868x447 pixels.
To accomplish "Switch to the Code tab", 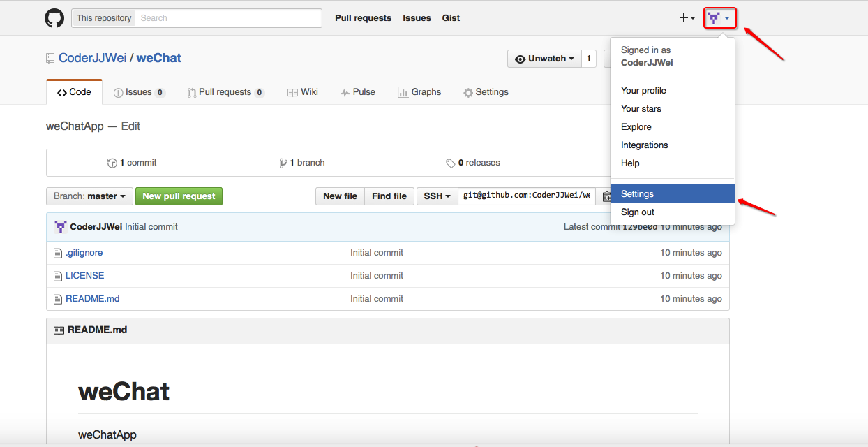I will [x=74, y=92].
